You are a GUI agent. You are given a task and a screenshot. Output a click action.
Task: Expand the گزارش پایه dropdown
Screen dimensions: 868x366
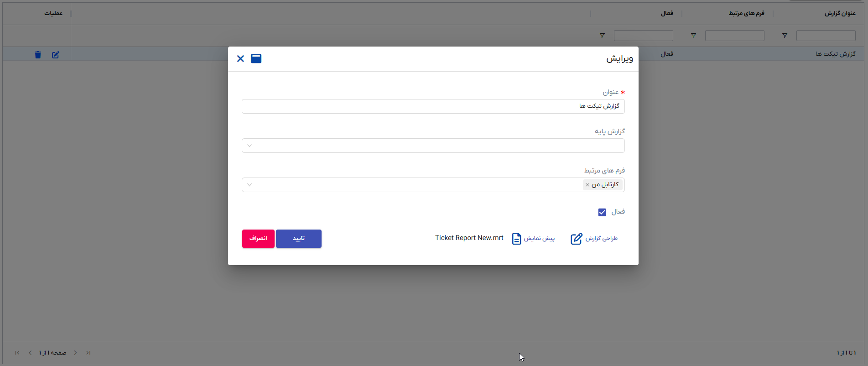[x=249, y=146]
